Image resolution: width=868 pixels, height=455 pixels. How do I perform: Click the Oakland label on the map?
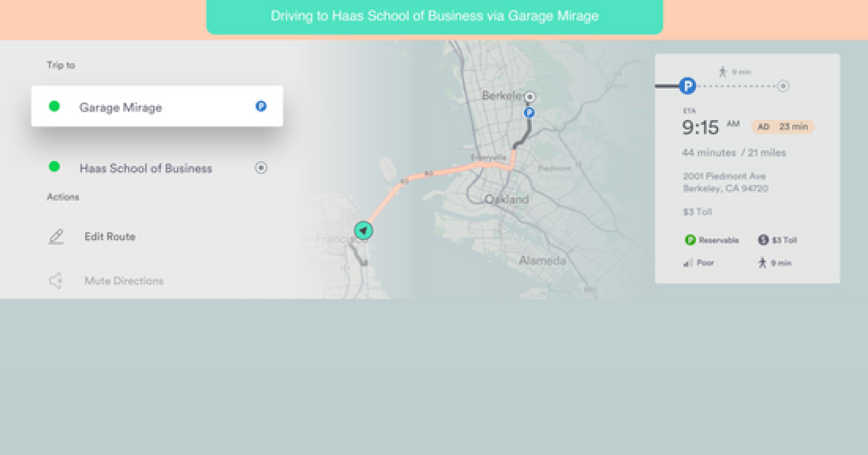click(507, 199)
